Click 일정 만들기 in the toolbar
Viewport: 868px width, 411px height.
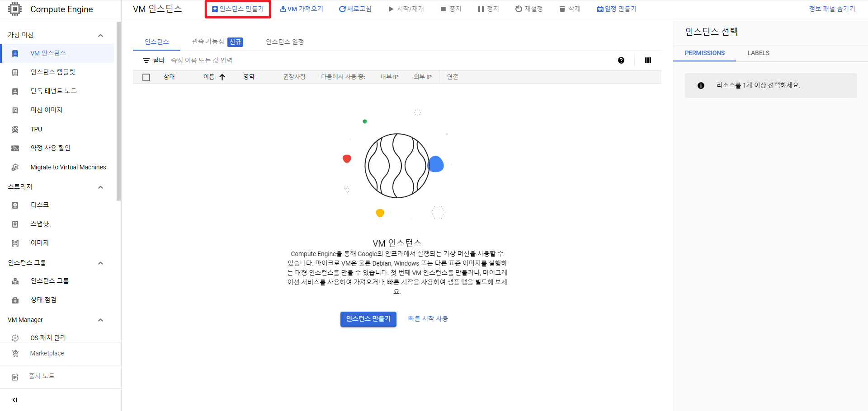617,9
